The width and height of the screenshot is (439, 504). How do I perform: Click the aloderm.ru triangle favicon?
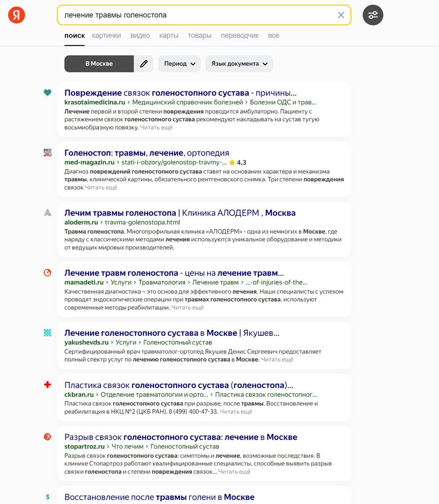[47, 213]
